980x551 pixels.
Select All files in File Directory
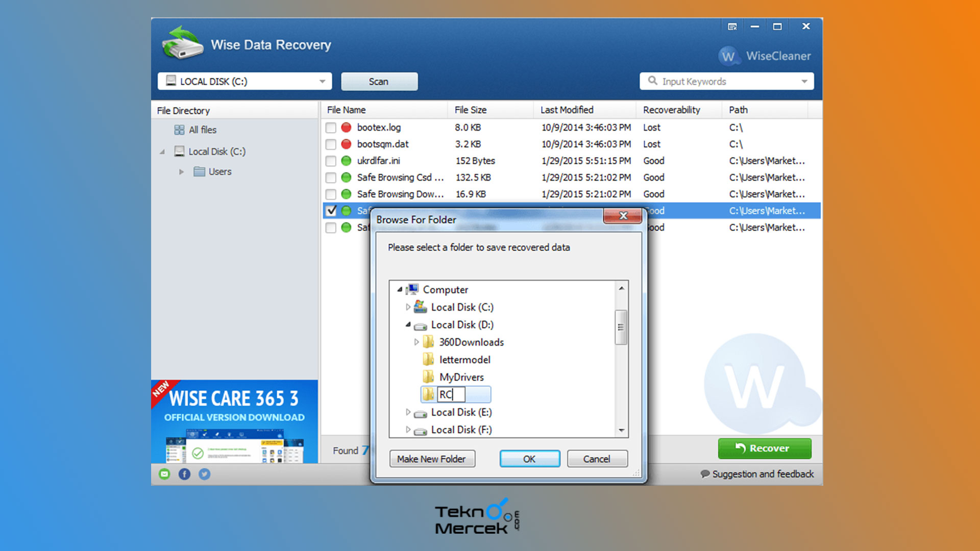pos(202,130)
